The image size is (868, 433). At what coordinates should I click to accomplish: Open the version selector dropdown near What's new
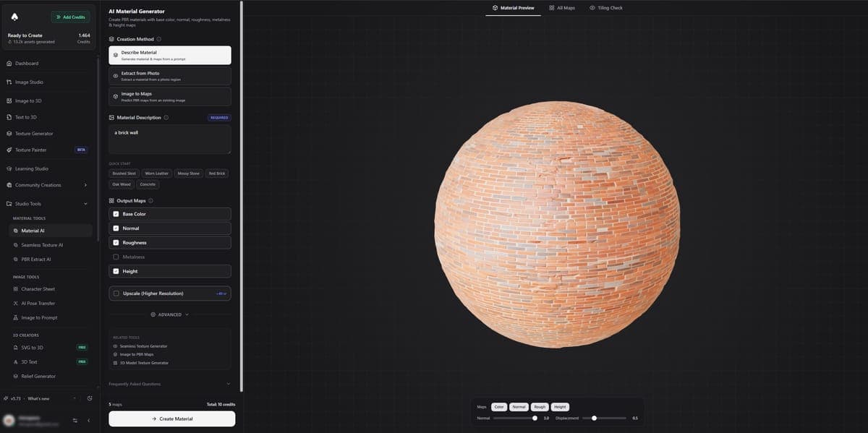click(74, 398)
